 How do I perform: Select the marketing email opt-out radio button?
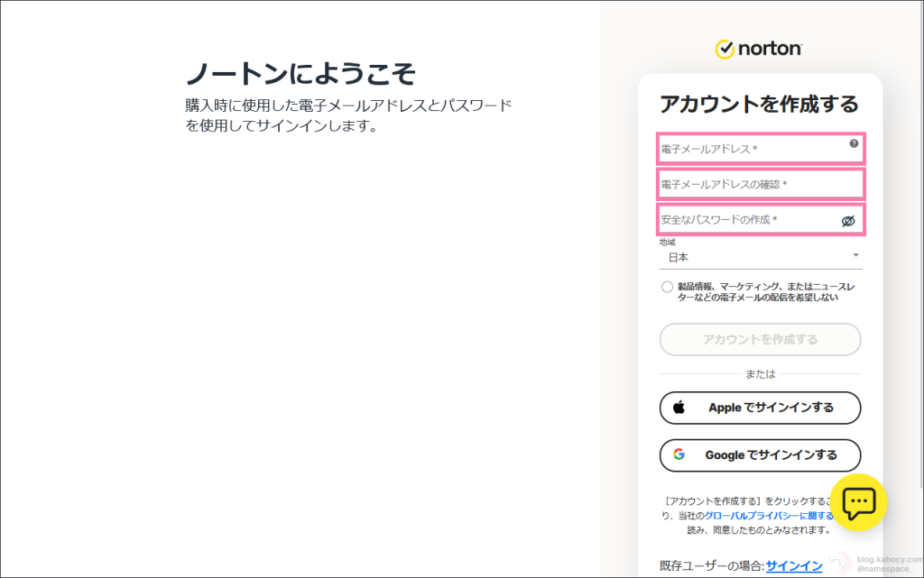pos(667,287)
